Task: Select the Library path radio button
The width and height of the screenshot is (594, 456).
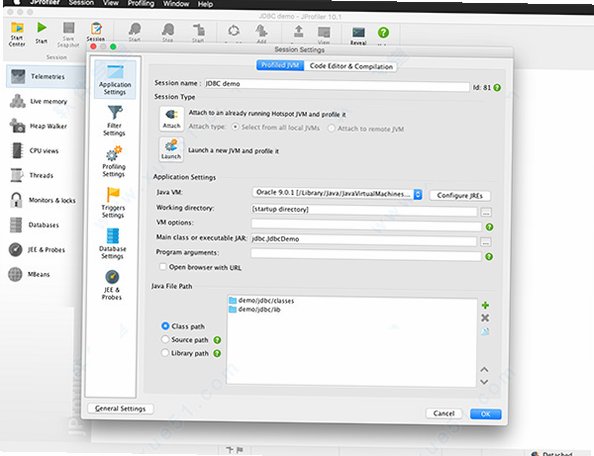Action: (165, 353)
